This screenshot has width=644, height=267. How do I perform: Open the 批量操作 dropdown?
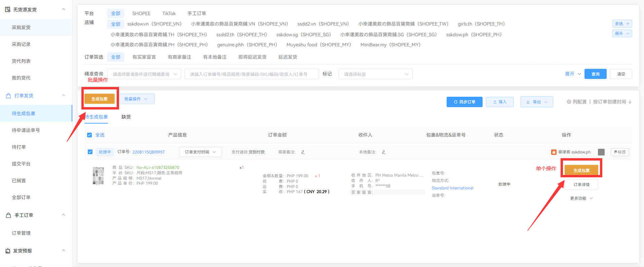point(136,99)
